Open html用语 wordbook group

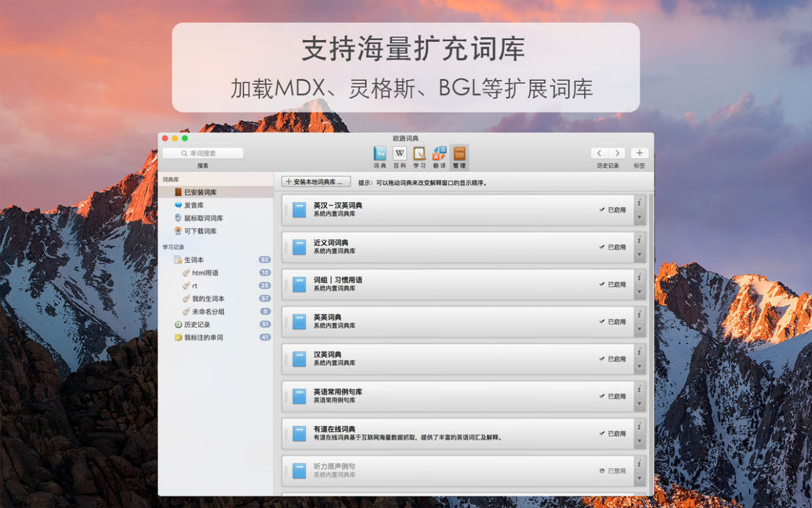coord(216,273)
